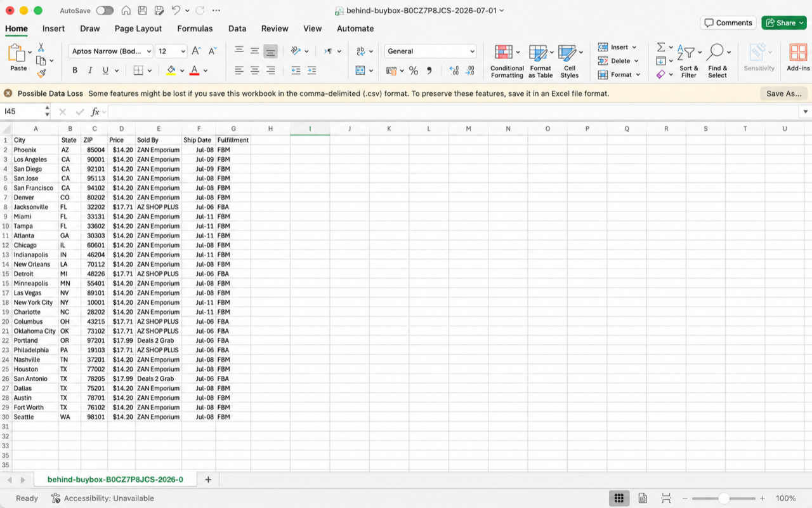Click Save As... in warning bar
This screenshot has width=812, height=508.
coord(784,93)
